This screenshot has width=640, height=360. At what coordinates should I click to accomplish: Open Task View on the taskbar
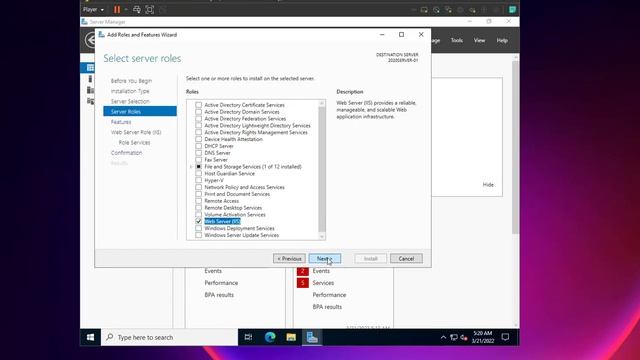(x=248, y=337)
